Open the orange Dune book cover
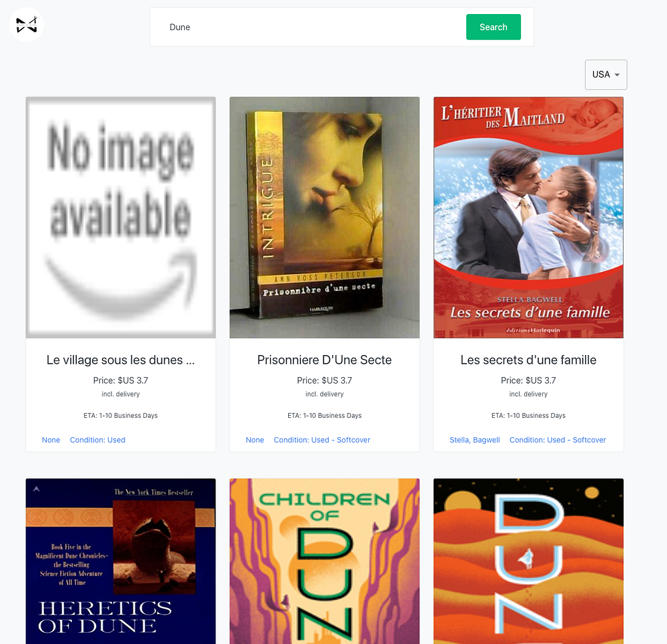667x644 pixels. [x=528, y=561]
